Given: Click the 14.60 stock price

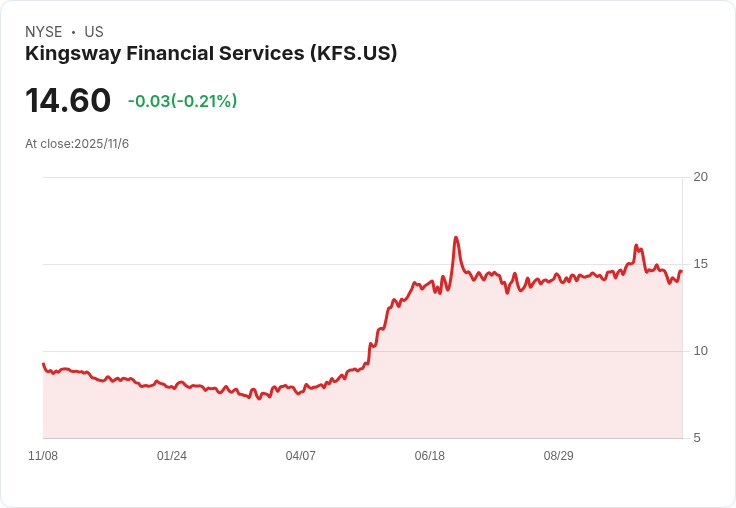Looking at the screenshot, I should click(68, 100).
